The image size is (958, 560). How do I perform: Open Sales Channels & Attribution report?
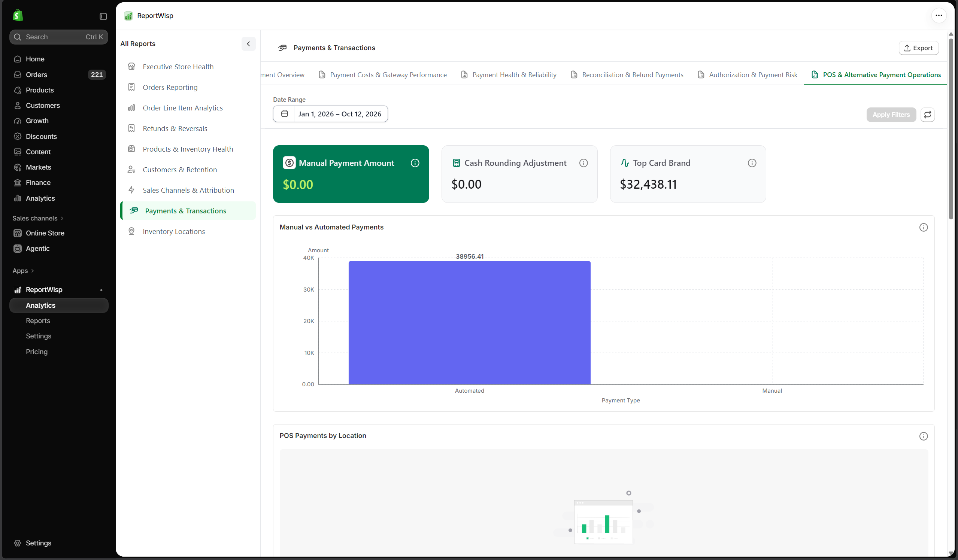[188, 190]
